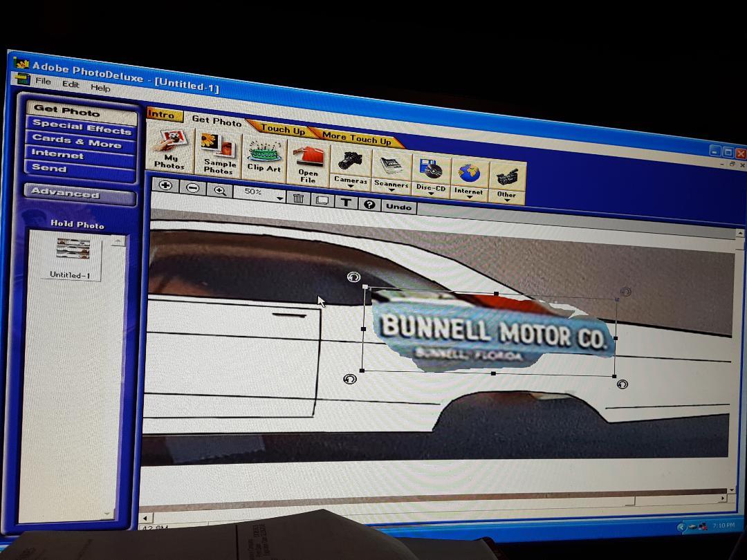Click canvas horizontal scroll left arrow
Image resolution: width=747 pixels, height=560 pixels.
coord(145,518)
